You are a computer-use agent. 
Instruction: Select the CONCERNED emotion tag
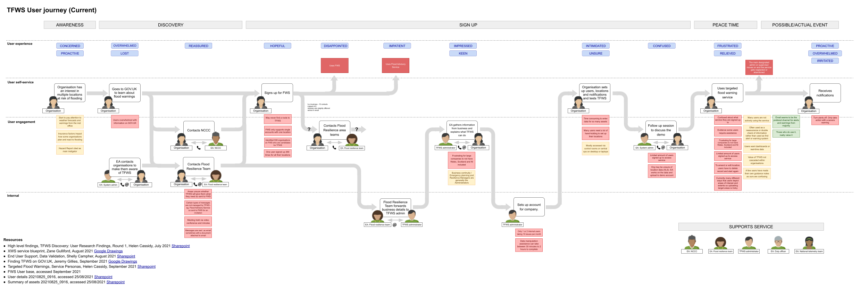click(x=70, y=46)
